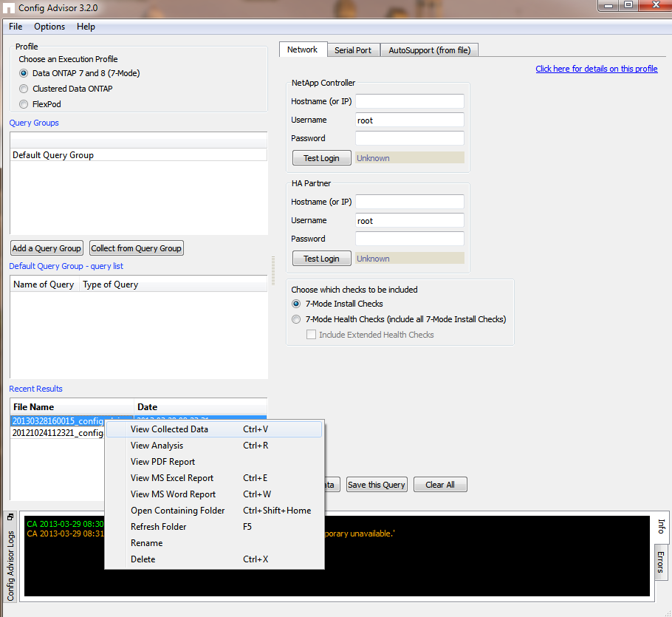The width and height of the screenshot is (672, 617).
Task: Tick Include Extended Health Checks checkbox
Action: pos(311,335)
